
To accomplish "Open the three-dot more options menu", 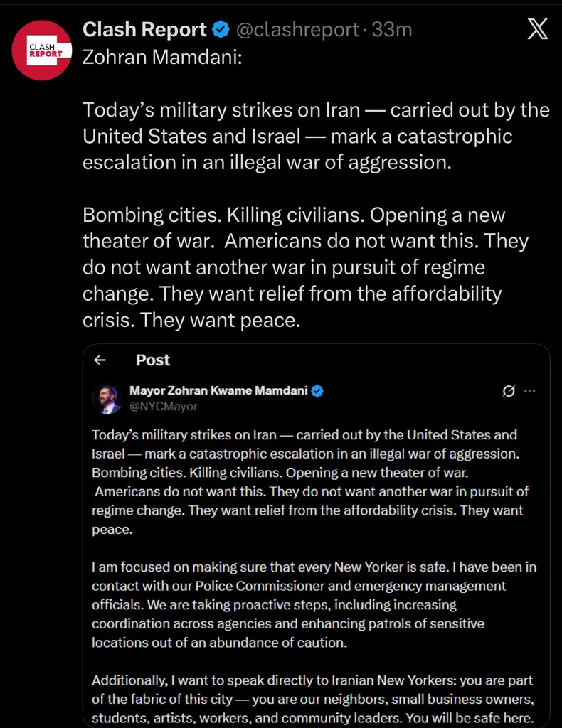I will tap(530, 391).
